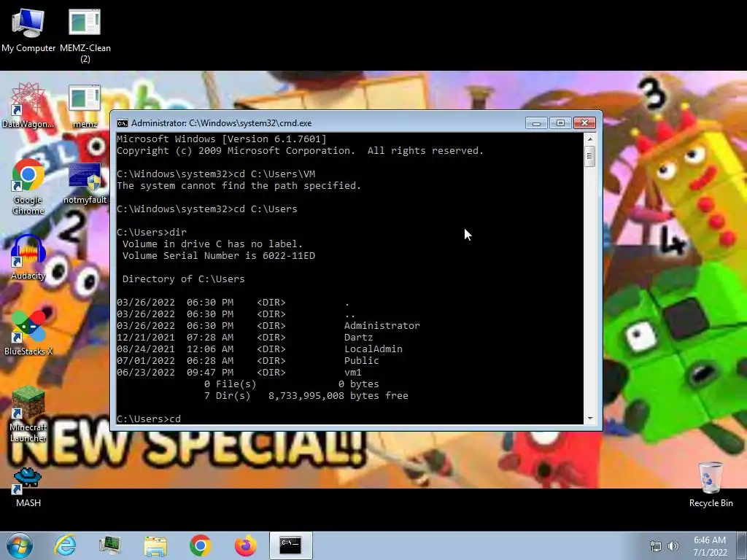Image resolution: width=747 pixels, height=560 pixels.
Task: Click the vm1 directory entry
Action: coord(353,373)
